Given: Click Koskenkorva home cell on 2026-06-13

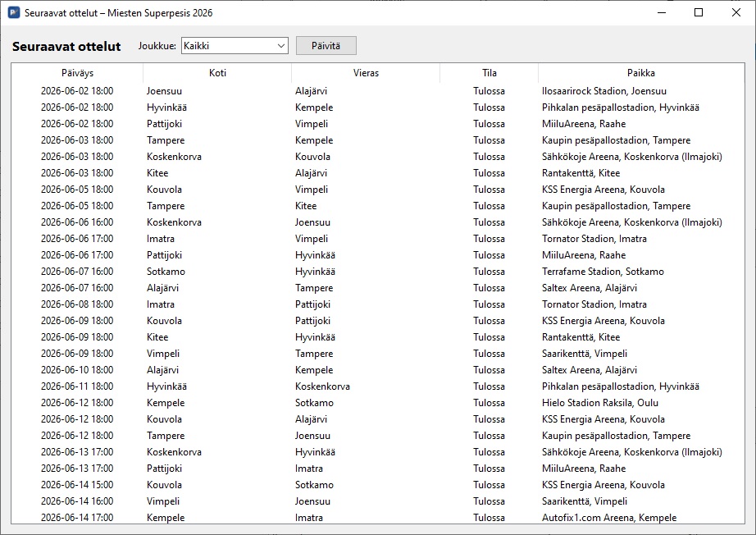Looking at the screenshot, I should coord(174,451).
